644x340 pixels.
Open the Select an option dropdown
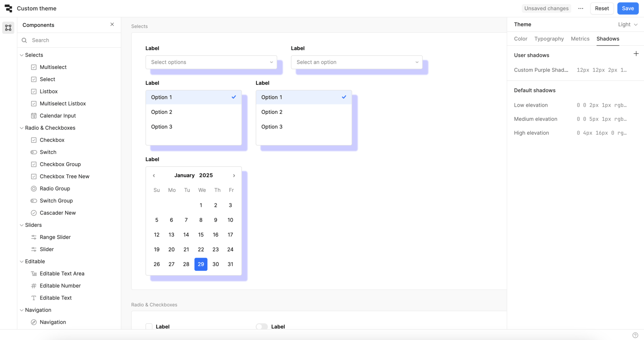357,62
